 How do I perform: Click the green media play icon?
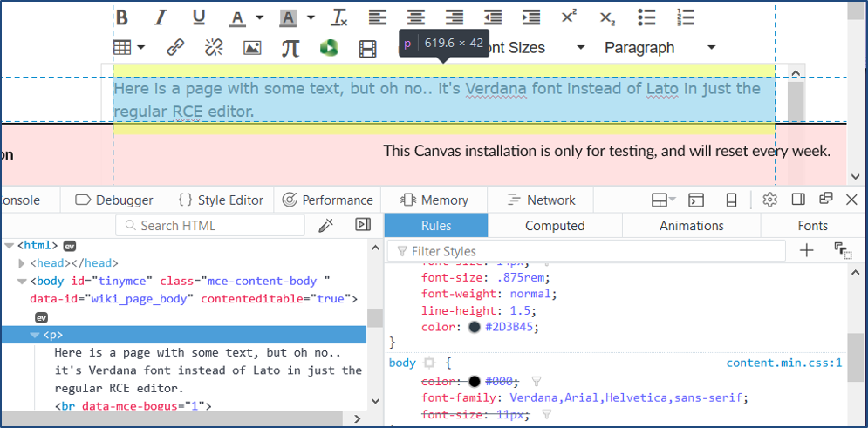329,48
